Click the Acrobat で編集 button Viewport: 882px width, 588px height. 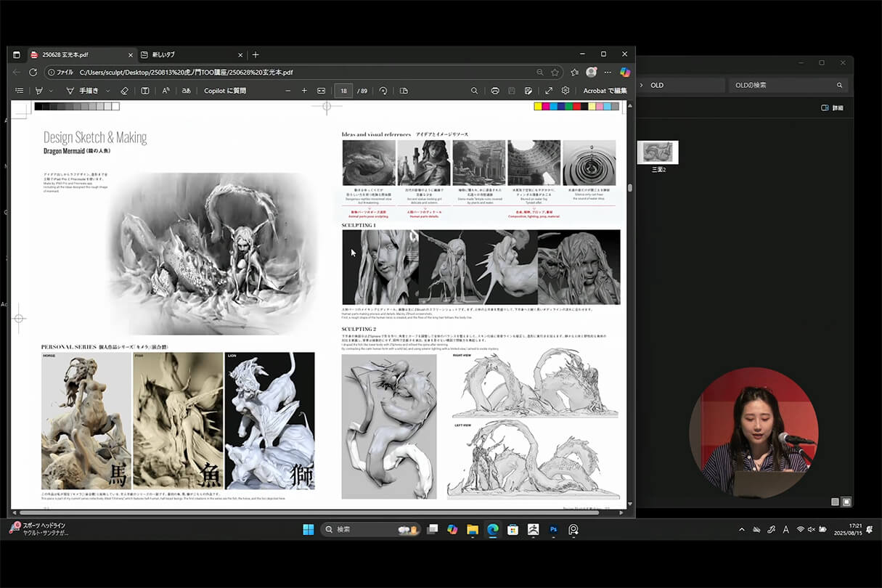(x=605, y=91)
